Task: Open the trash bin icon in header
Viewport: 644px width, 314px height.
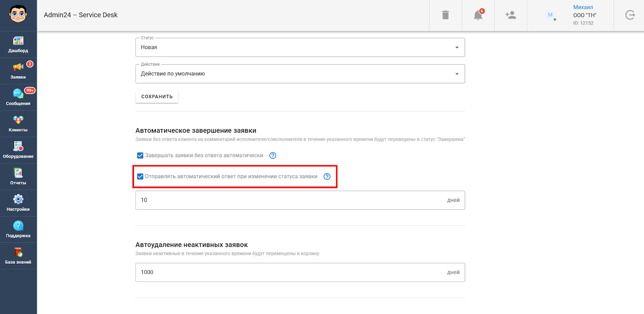Action: pyautogui.click(x=445, y=15)
